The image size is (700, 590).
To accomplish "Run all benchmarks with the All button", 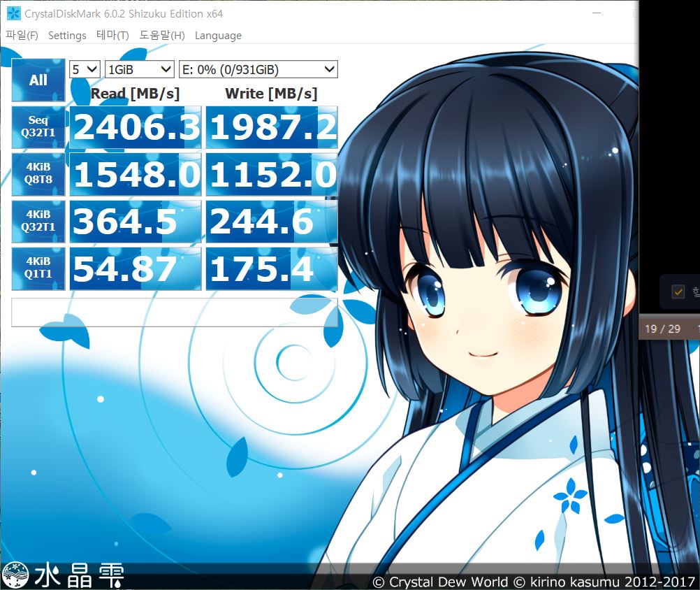I will tap(38, 80).
